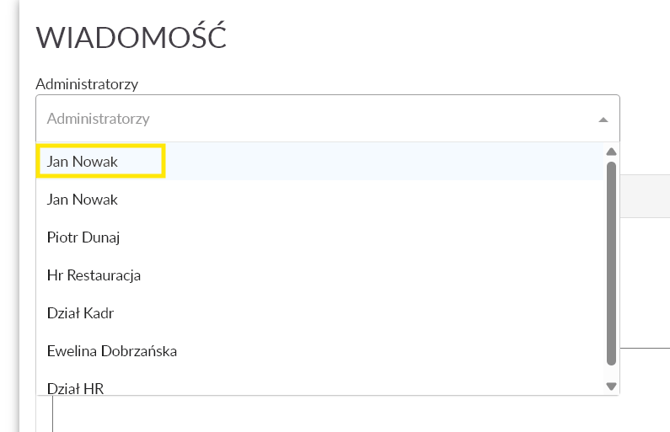
Task: Click empty space inside the Administratorzy combo box
Action: click(x=380, y=119)
